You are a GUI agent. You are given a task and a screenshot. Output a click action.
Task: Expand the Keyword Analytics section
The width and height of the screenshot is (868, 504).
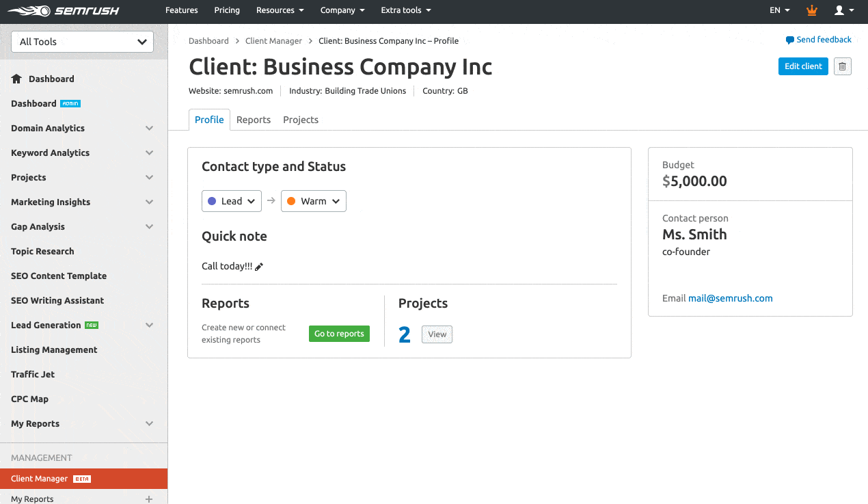click(x=149, y=152)
